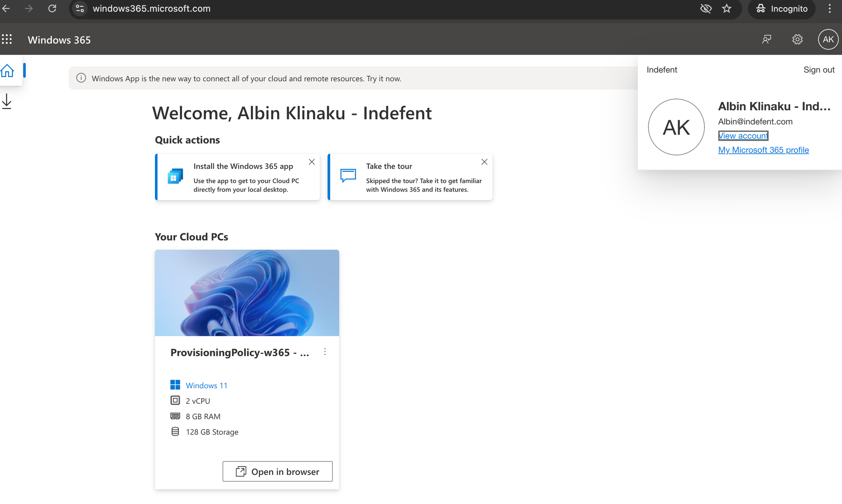The image size is (842, 504).
Task: Click the browser reload icon
Action: coord(52,8)
